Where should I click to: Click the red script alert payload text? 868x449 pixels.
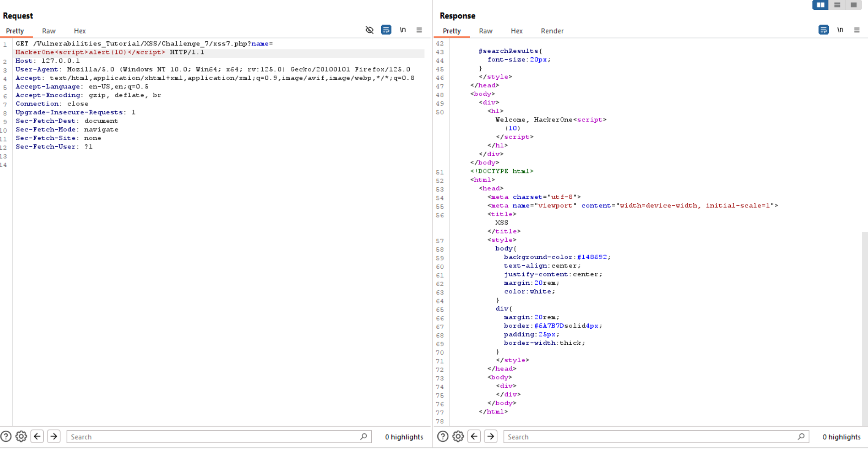click(x=90, y=52)
